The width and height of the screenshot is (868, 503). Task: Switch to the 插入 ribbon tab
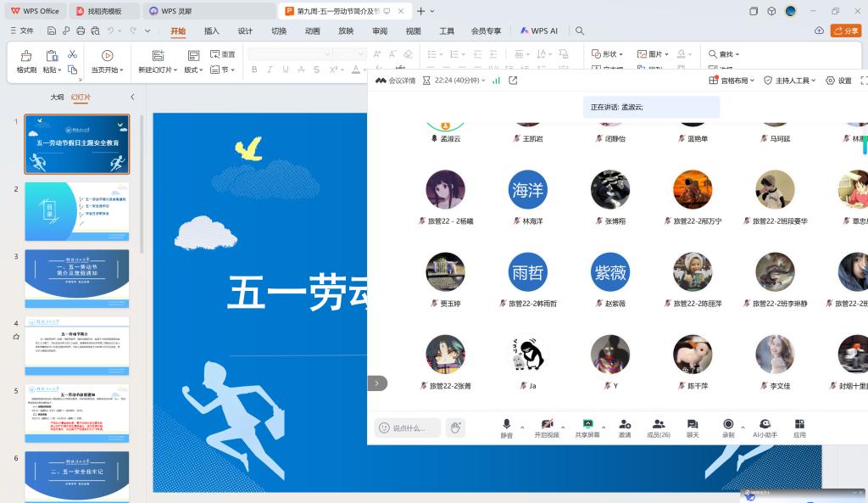[211, 31]
